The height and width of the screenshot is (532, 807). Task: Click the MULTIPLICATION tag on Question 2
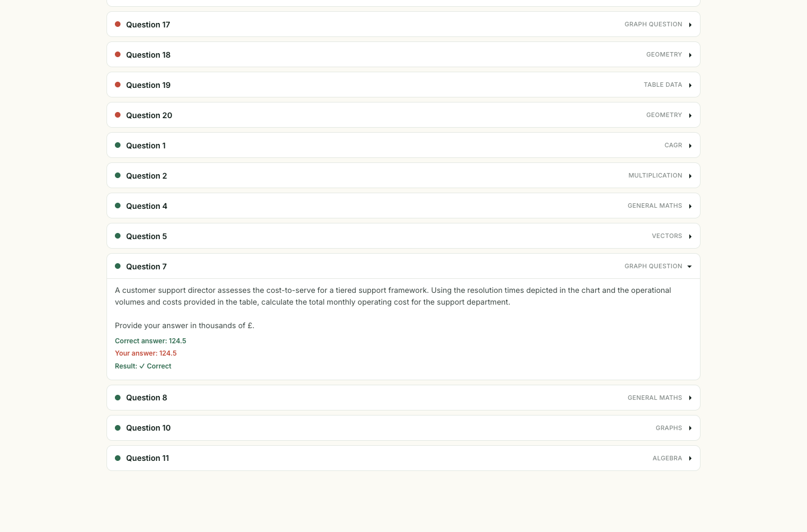click(x=655, y=175)
